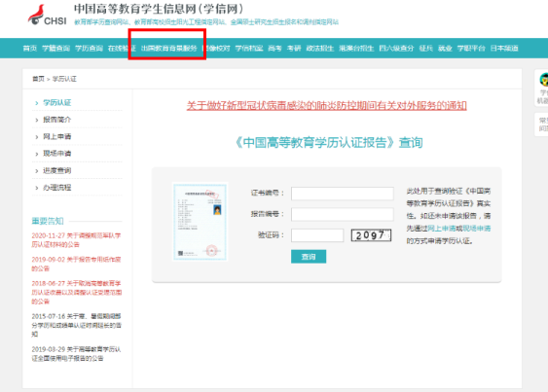This screenshot has width=548, height=392.
Task: Open the 2020-11-27 announcement link
Action: click(76, 240)
